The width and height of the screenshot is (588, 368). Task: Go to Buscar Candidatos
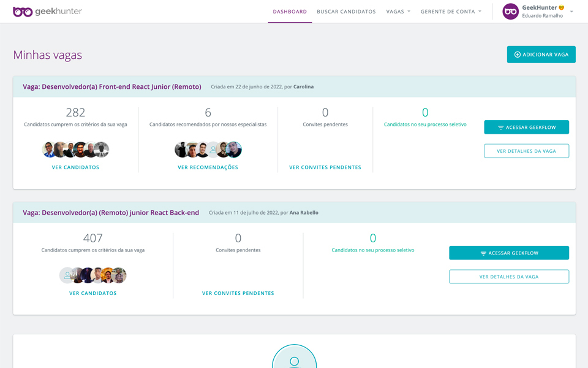[x=346, y=12]
